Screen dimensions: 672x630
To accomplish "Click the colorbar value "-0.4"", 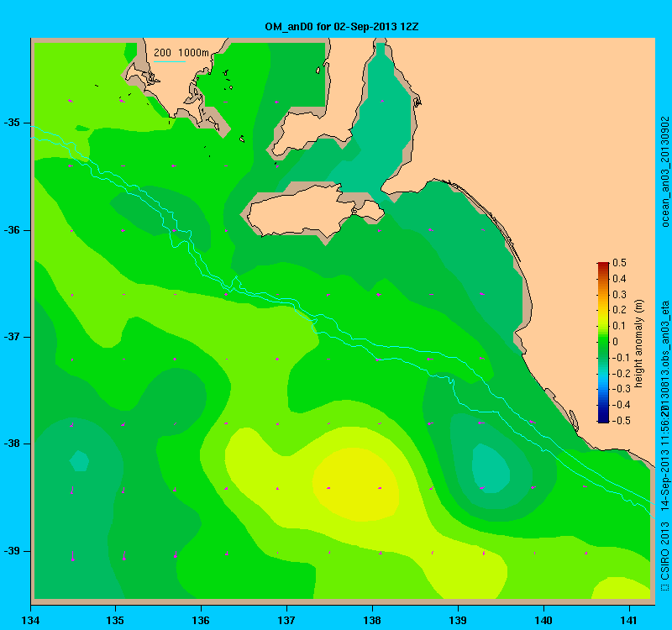I will click(620, 405).
